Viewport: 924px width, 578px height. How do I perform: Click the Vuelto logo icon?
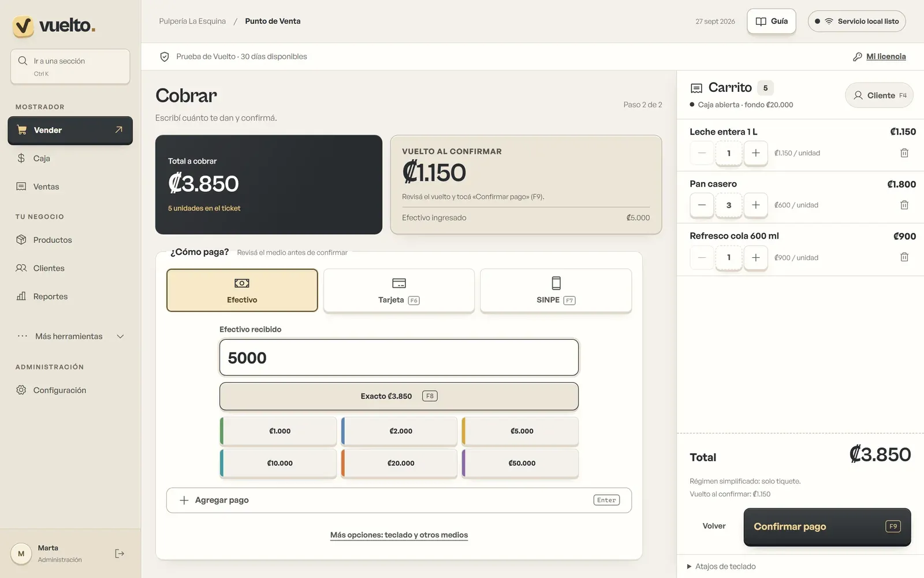click(x=24, y=26)
